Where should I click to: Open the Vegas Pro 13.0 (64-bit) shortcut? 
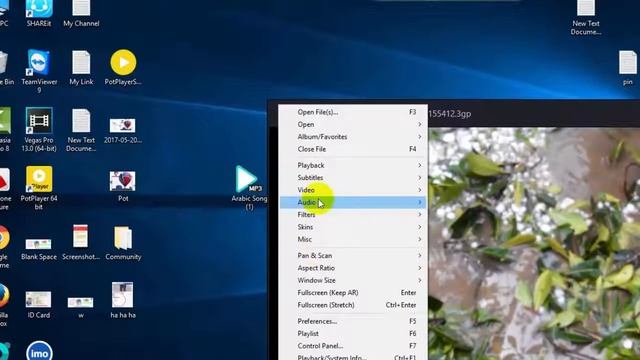pos(39,129)
